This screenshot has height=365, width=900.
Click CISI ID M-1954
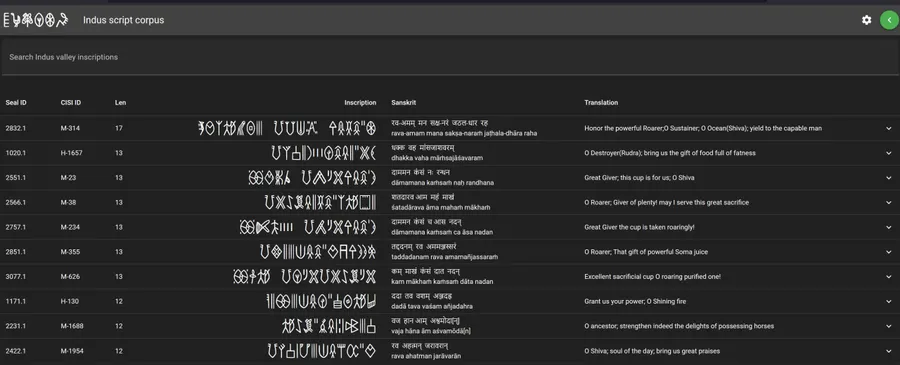pyautogui.click(x=72, y=351)
